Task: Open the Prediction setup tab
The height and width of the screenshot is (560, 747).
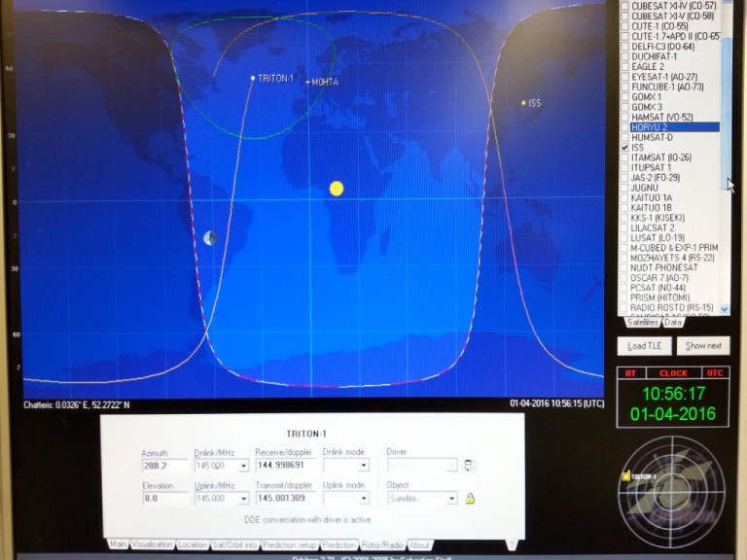Action: point(290,544)
